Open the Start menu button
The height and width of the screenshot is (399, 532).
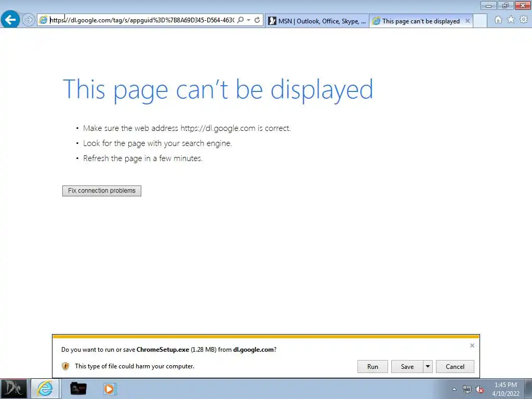(x=14, y=389)
